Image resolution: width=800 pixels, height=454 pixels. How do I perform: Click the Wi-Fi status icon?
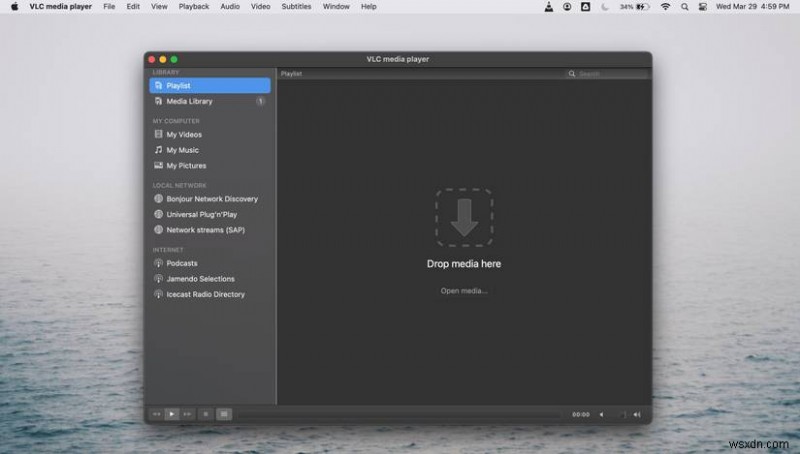(665, 7)
